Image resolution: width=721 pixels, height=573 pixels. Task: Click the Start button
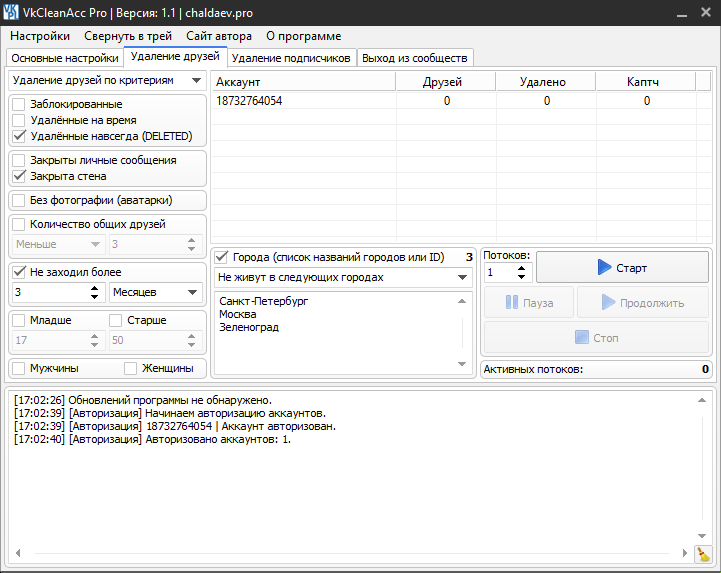pos(622,267)
